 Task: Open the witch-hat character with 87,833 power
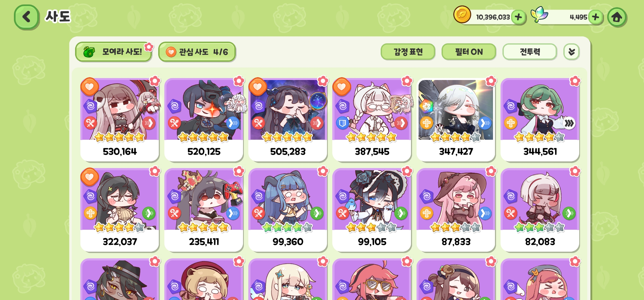point(456,210)
